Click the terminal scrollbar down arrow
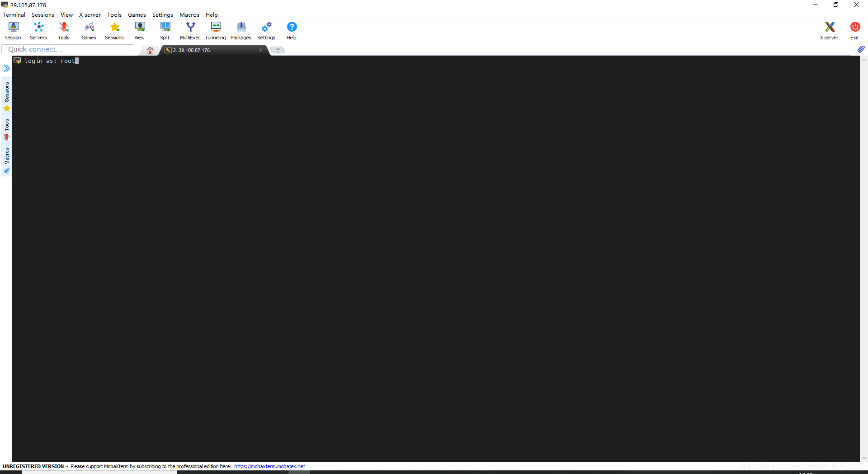Screen dimensions: 868x474 (x=864, y=458)
